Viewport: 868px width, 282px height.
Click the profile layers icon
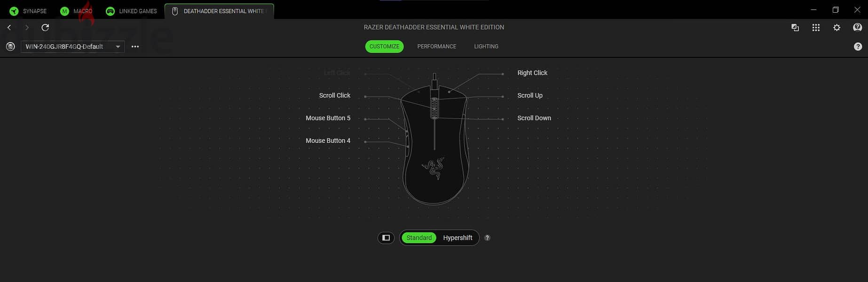10,47
